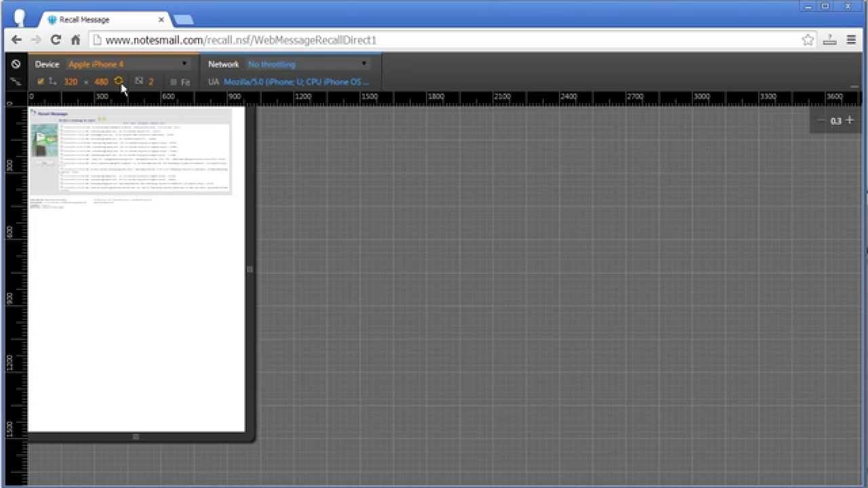The height and width of the screenshot is (488, 868).
Task: Open the Network throttling dropdown
Action: (308, 64)
